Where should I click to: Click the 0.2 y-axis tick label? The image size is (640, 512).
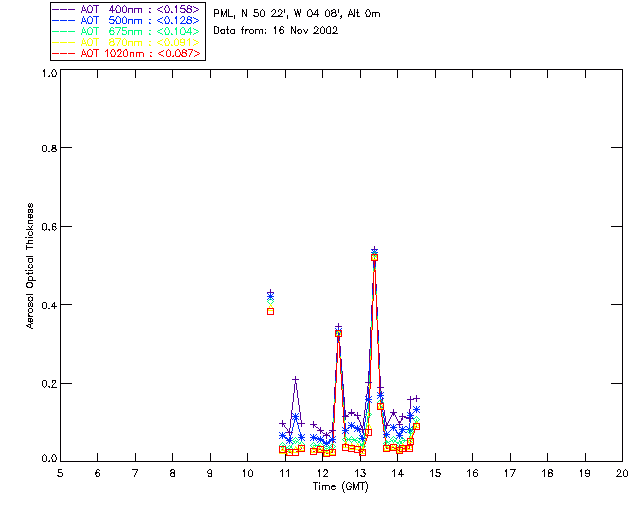tap(49, 384)
